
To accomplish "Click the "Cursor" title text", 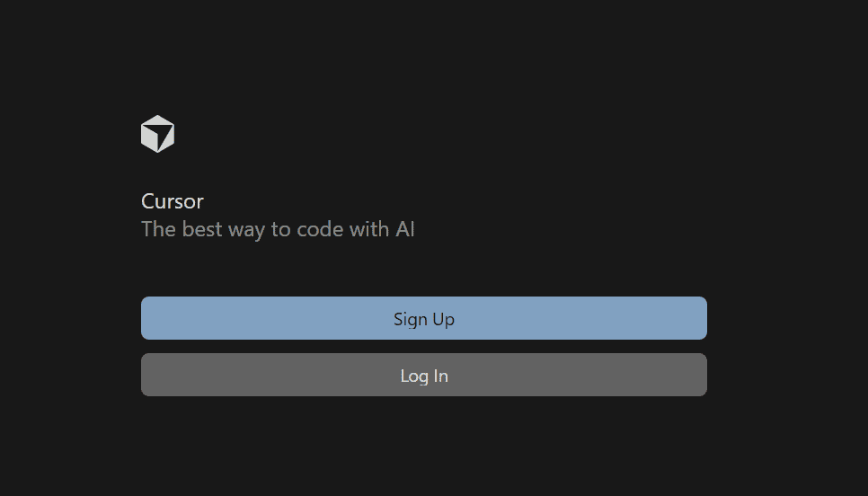I will (x=173, y=201).
